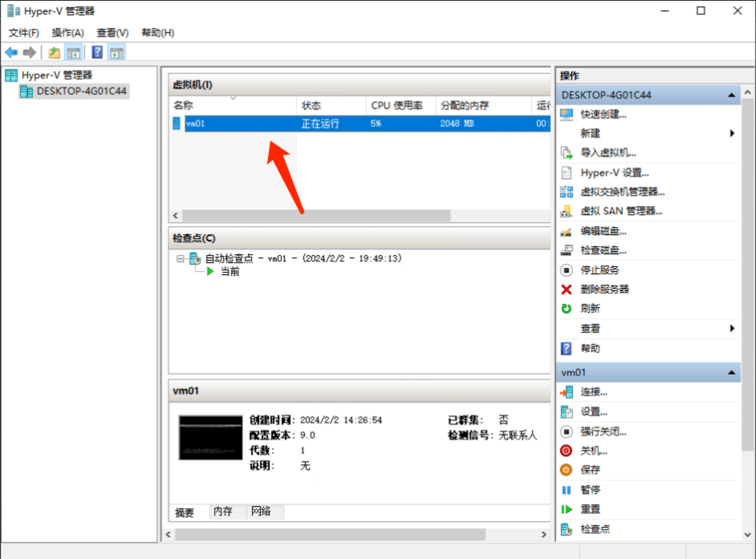Collapse the 自动检查点 tree node
The height and width of the screenshot is (559, 756).
181,259
